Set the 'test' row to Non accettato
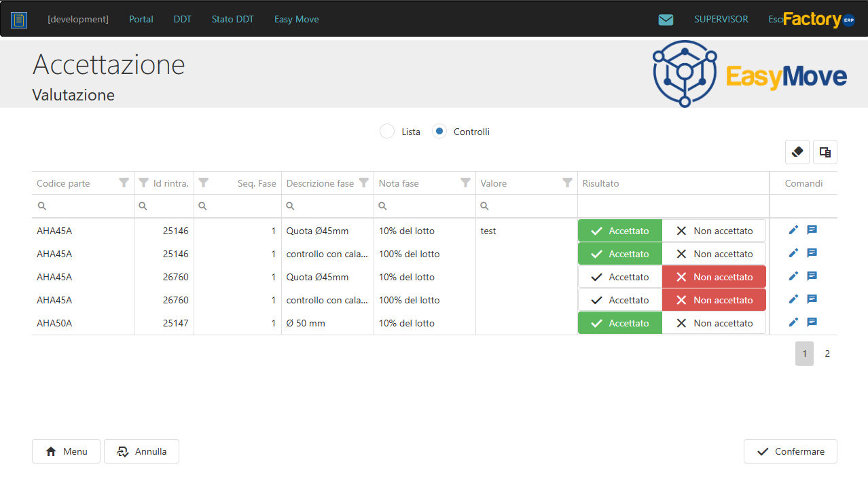The image size is (868, 490). point(714,231)
